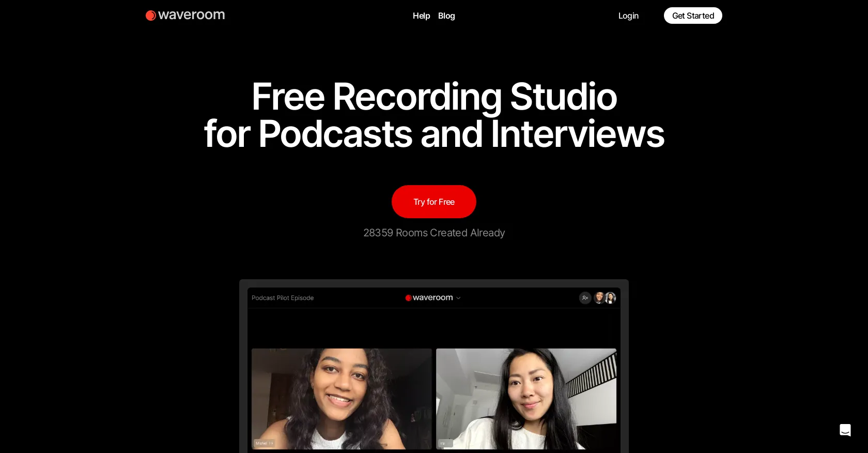Select the left participant video thumbnail
This screenshot has width=868, height=453.
[x=342, y=399]
